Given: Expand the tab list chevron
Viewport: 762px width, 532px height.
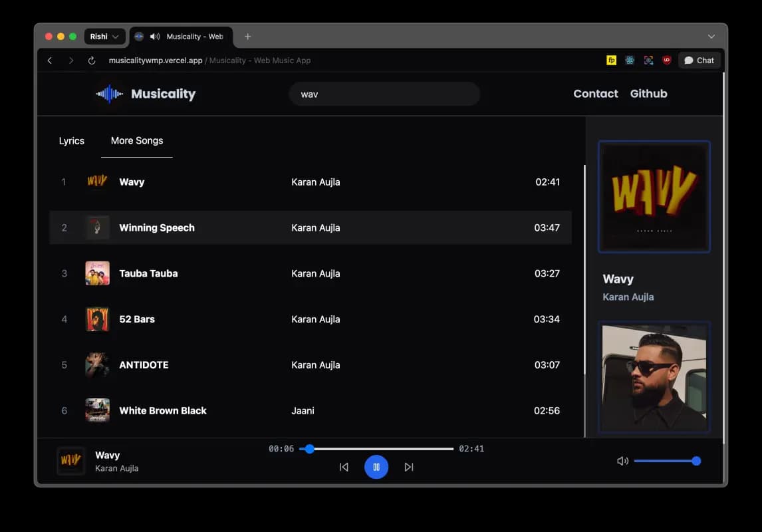Looking at the screenshot, I should (711, 37).
